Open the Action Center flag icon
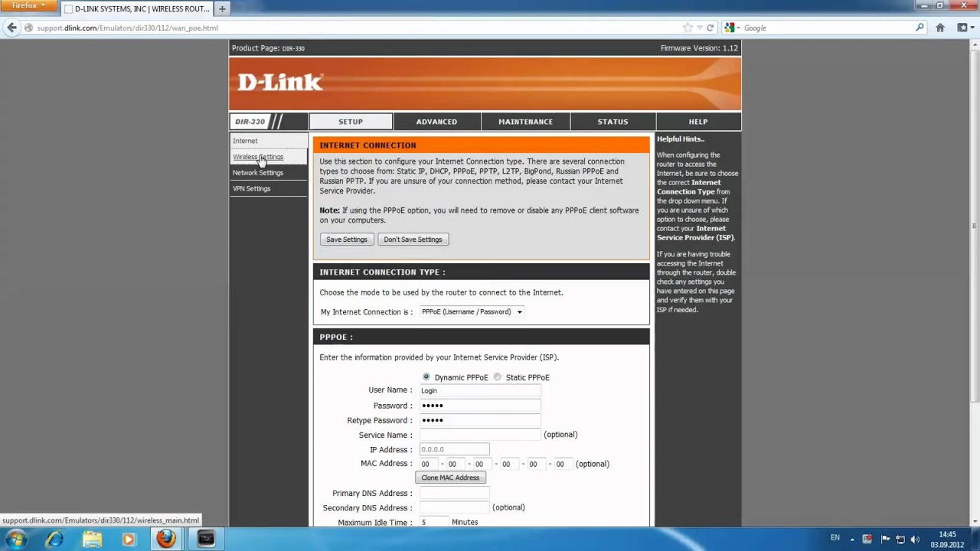 (x=884, y=539)
